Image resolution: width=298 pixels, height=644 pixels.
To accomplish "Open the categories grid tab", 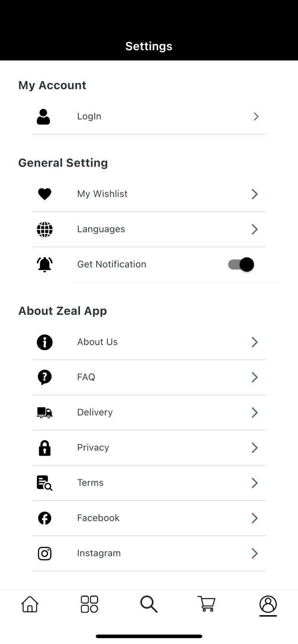I will coord(89,604).
